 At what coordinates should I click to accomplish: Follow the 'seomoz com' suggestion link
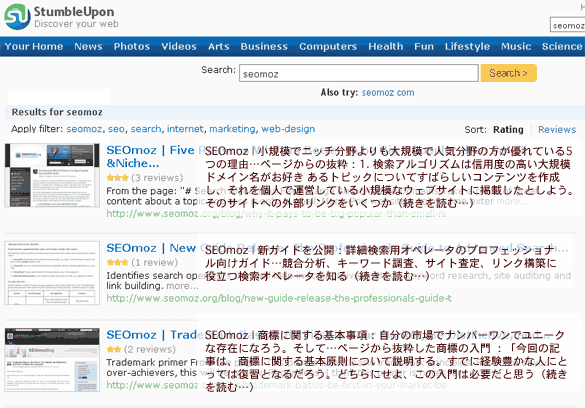click(388, 92)
